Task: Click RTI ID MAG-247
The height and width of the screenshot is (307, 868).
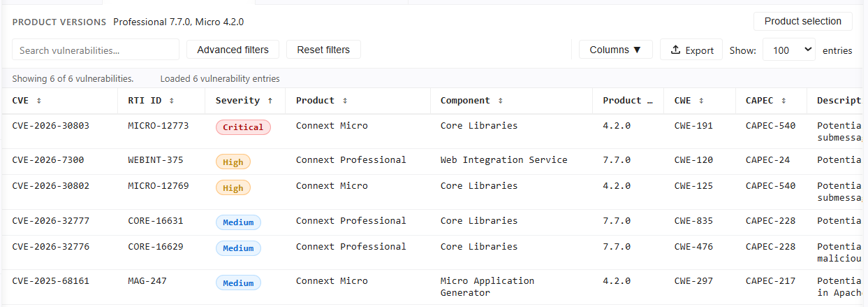Action: click(147, 280)
